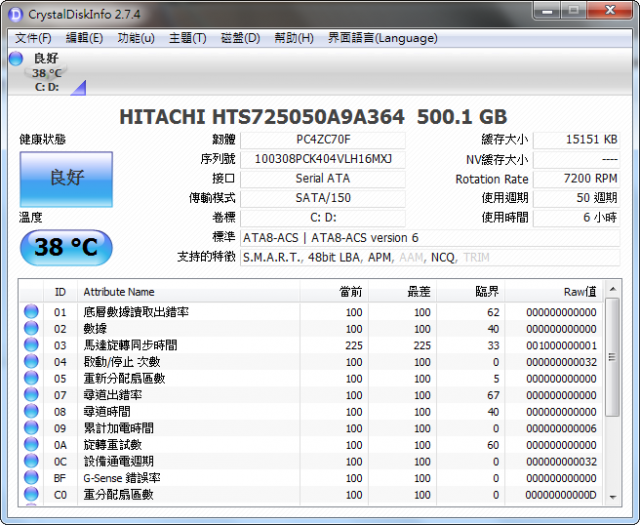Image resolution: width=640 pixels, height=525 pixels.
Task: Click the 最差 column header
Action: click(402, 292)
